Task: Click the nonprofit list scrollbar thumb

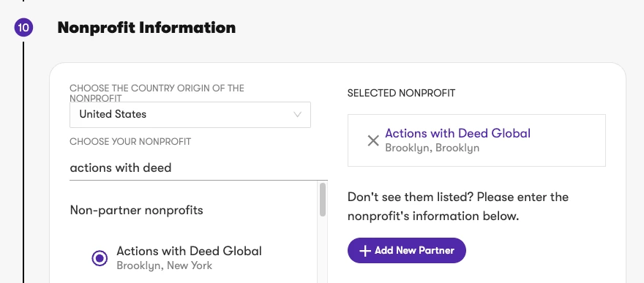Action: click(x=323, y=200)
